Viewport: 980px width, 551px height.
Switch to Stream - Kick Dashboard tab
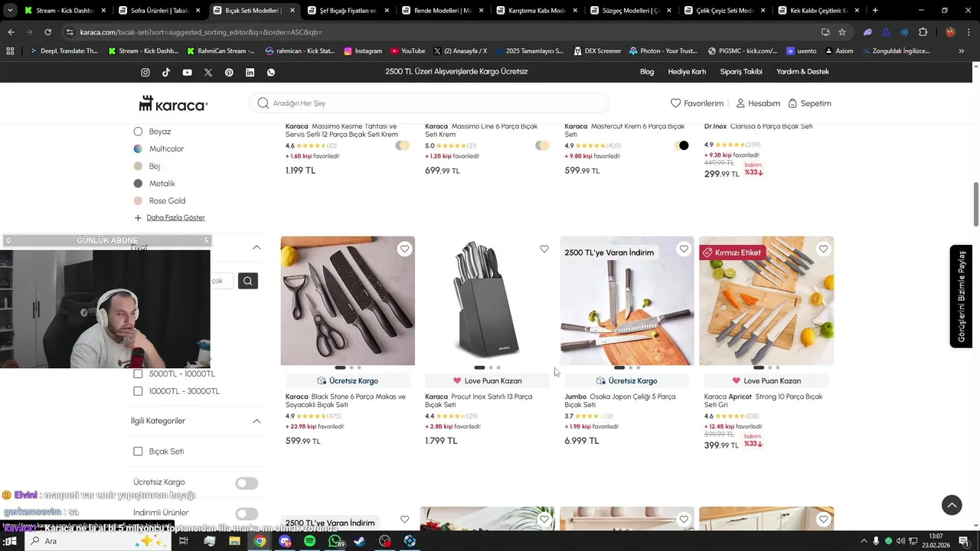tap(64, 11)
